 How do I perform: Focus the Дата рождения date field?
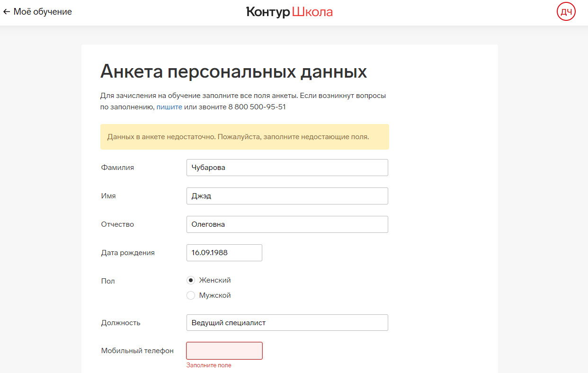[x=224, y=253]
